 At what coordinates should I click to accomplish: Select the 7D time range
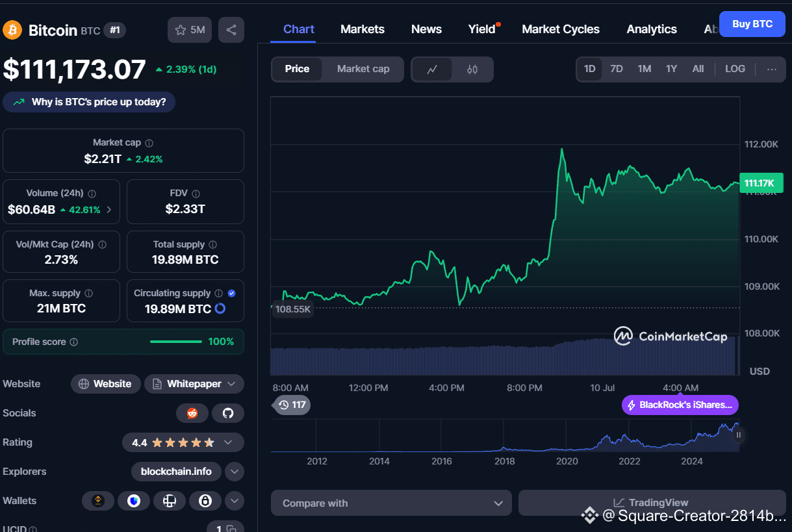617,69
